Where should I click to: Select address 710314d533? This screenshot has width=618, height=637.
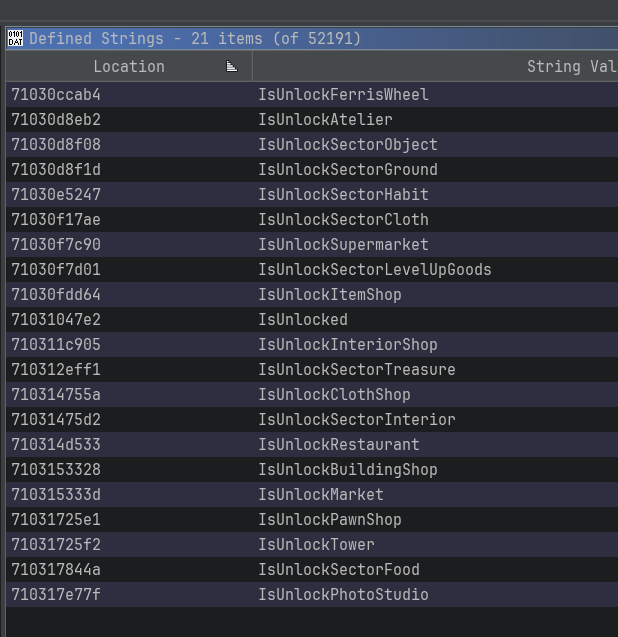(x=56, y=445)
